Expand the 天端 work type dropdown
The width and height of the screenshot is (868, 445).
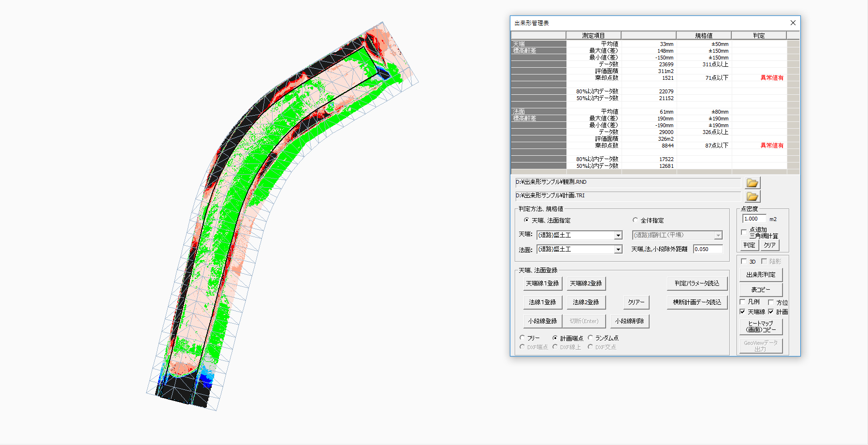coord(618,236)
